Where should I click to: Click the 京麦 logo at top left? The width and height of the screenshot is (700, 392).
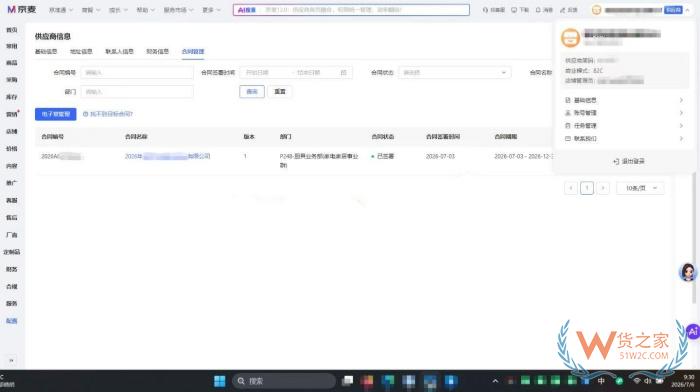pyautogui.click(x=21, y=9)
